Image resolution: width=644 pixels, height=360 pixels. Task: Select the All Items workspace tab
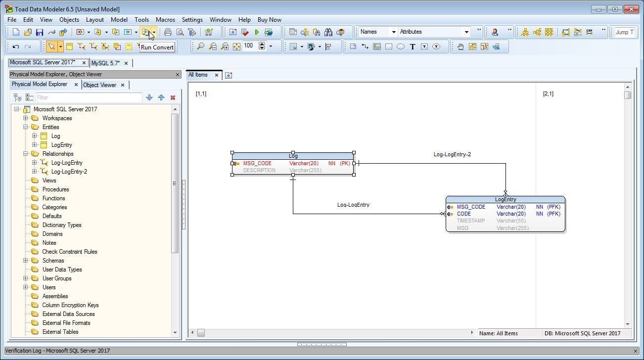(198, 75)
